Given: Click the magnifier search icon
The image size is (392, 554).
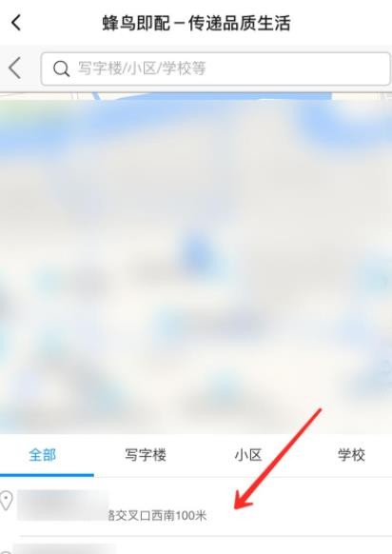Looking at the screenshot, I should tap(61, 69).
